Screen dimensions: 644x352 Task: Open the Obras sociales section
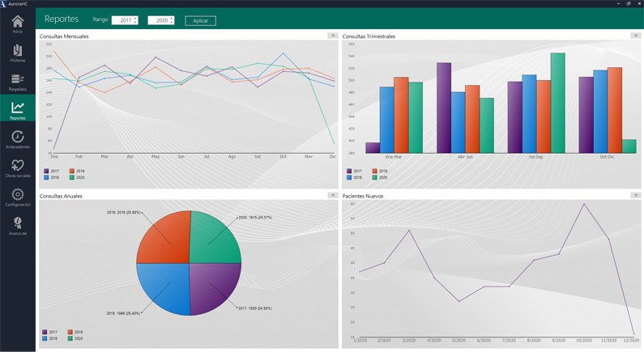(17, 167)
